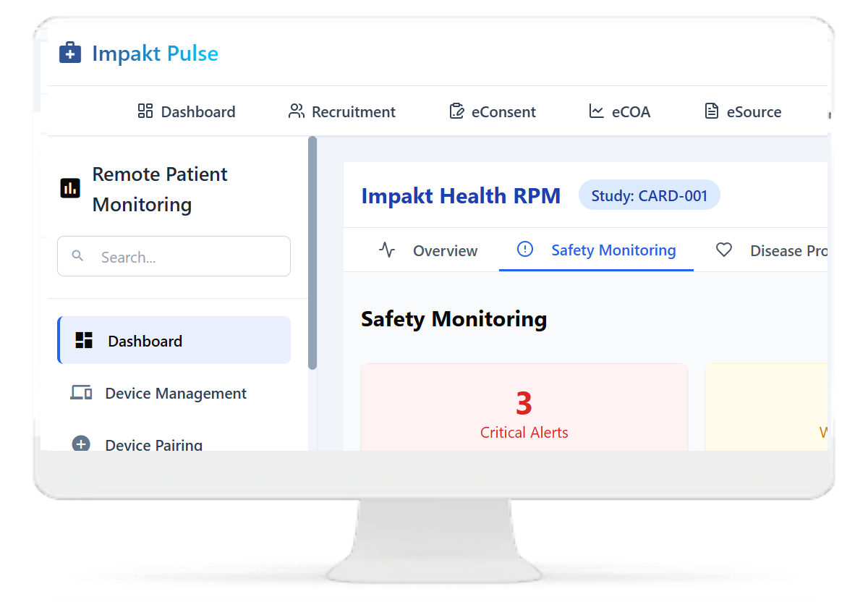Click the sidebar vertical scrollbar

(312, 253)
